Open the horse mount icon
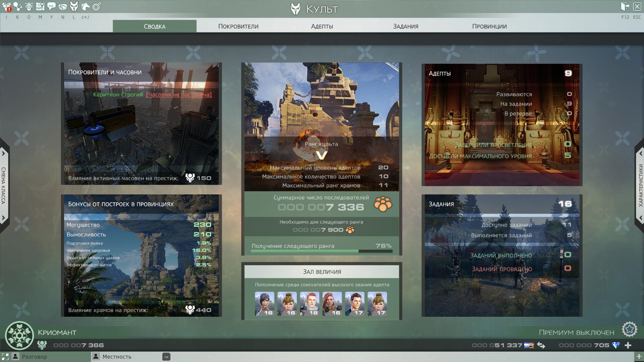Viewport: 644px width, 362px height. (85, 6)
